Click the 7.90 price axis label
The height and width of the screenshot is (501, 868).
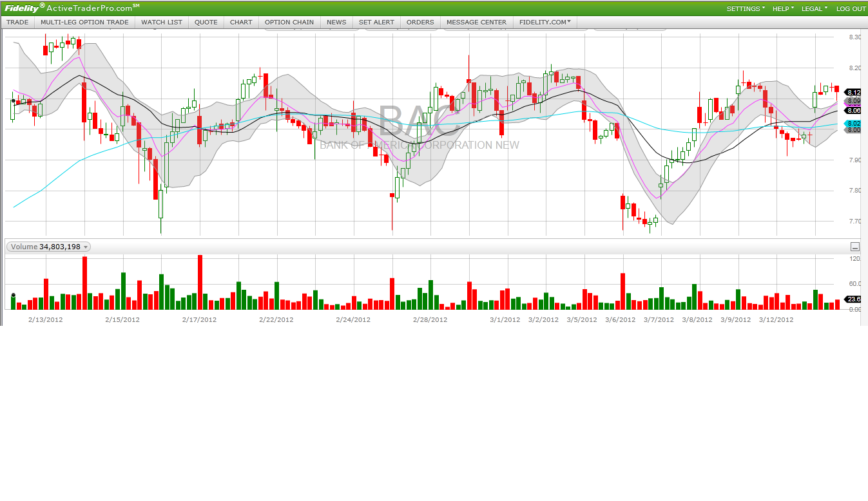tap(855, 160)
